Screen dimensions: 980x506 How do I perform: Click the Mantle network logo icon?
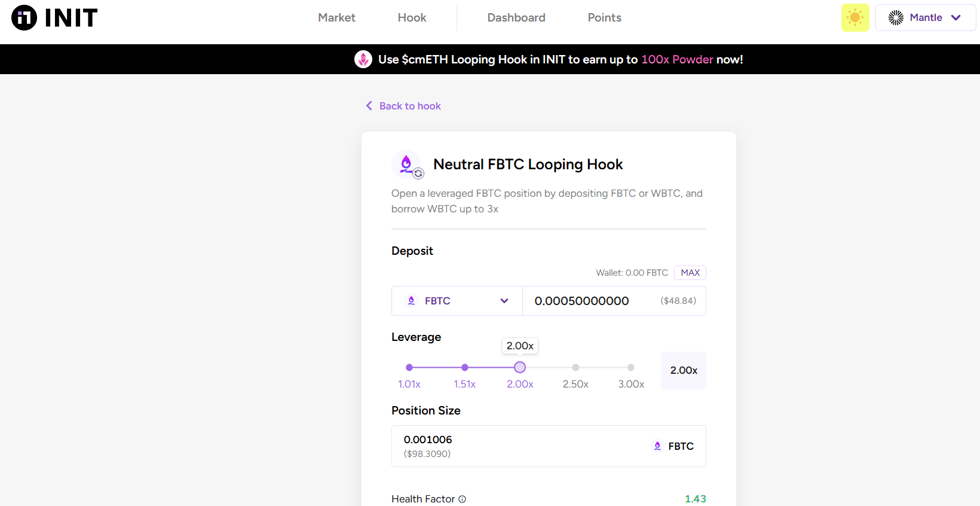coord(896,18)
